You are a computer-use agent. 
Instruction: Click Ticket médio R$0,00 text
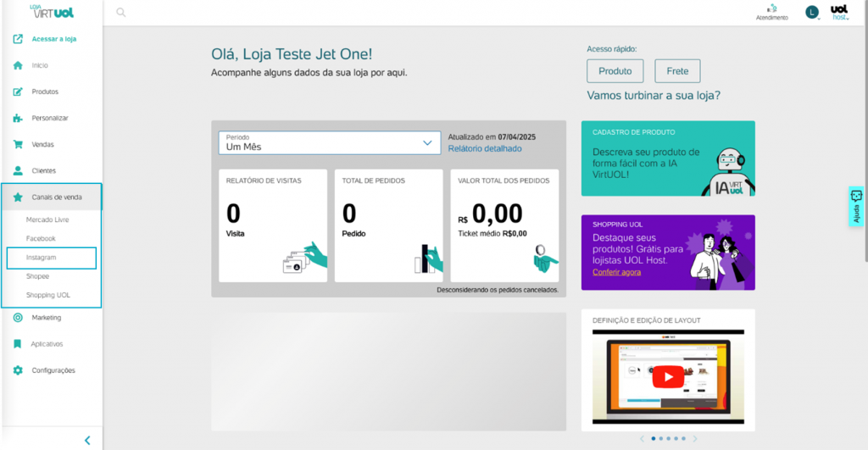pyautogui.click(x=492, y=234)
